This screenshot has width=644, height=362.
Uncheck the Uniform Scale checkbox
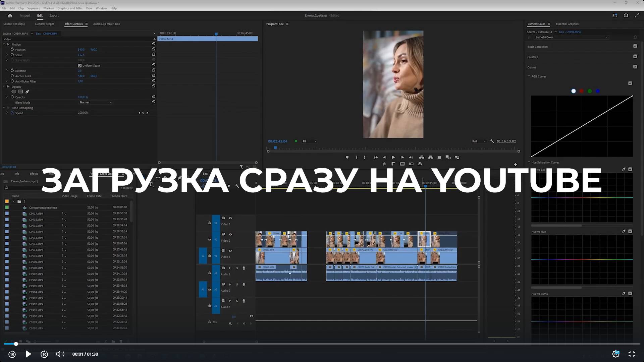80,66
